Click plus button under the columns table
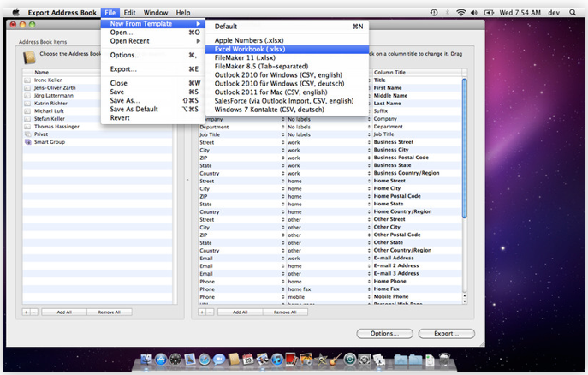Image resolution: width=588 pixels, height=375 pixels. pyautogui.click(x=202, y=312)
